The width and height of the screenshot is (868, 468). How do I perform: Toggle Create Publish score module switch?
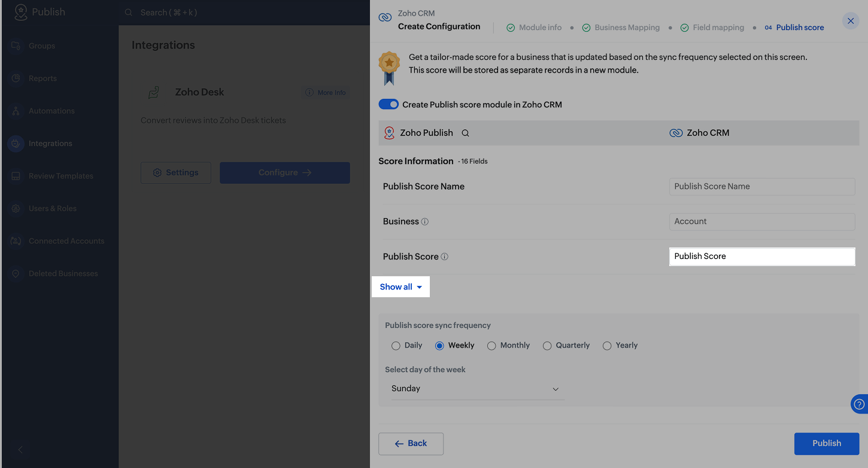point(389,104)
